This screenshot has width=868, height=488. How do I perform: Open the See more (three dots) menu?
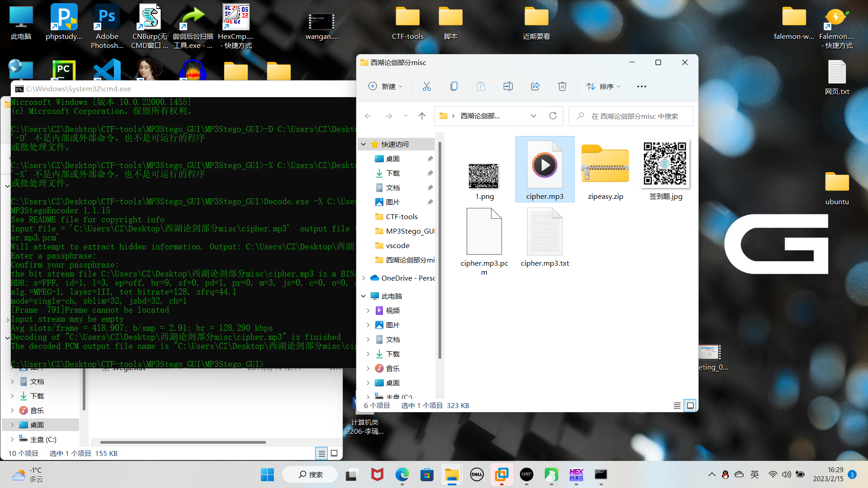[x=641, y=86]
